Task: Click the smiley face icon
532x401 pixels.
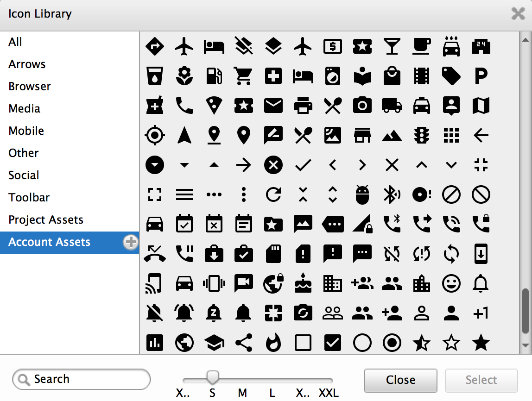Action: [x=451, y=283]
